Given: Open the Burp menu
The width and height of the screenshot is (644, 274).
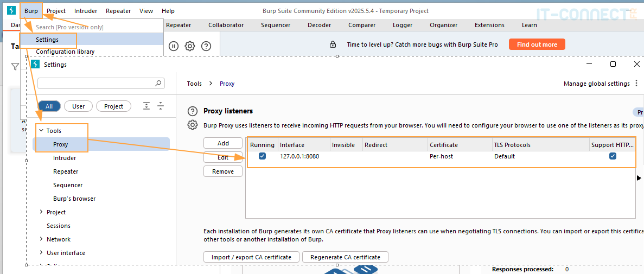Looking at the screenshot, I should (31, 11).
